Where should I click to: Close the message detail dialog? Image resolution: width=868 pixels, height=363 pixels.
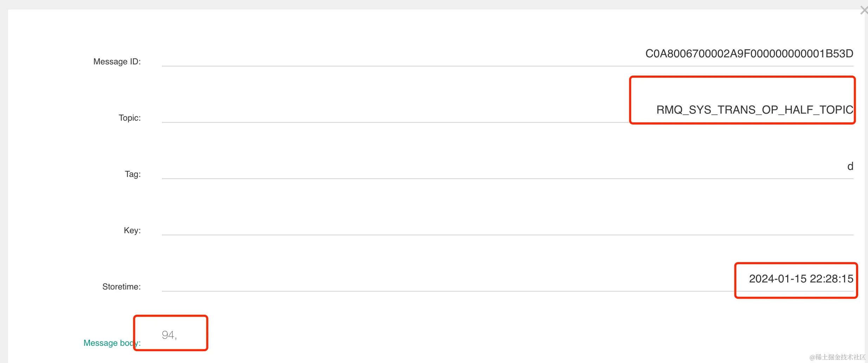click(863, 11)
